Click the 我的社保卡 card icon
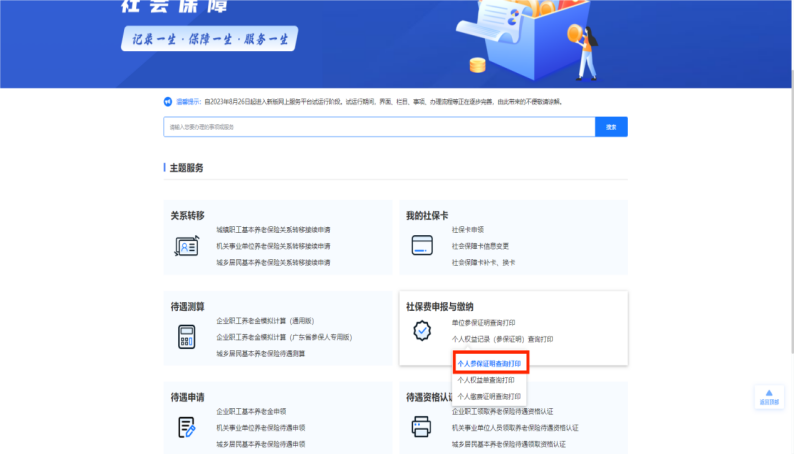 [422, 245]
